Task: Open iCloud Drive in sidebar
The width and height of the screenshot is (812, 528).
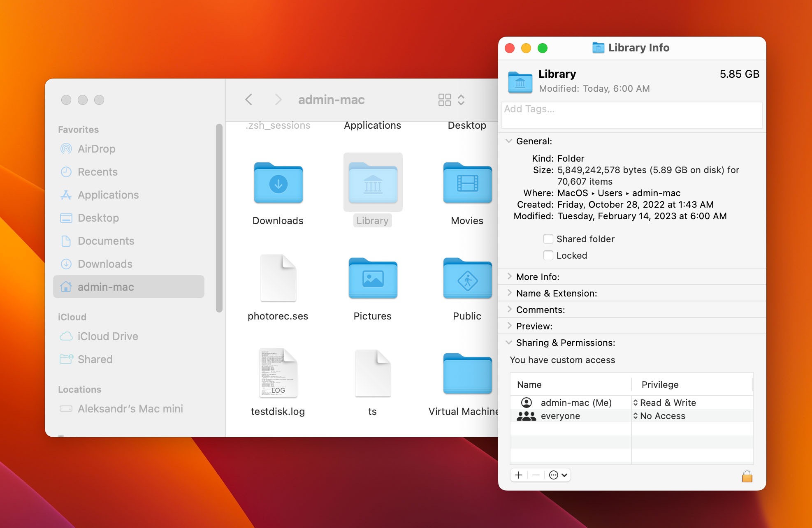Action: click(x=108, y=336)
